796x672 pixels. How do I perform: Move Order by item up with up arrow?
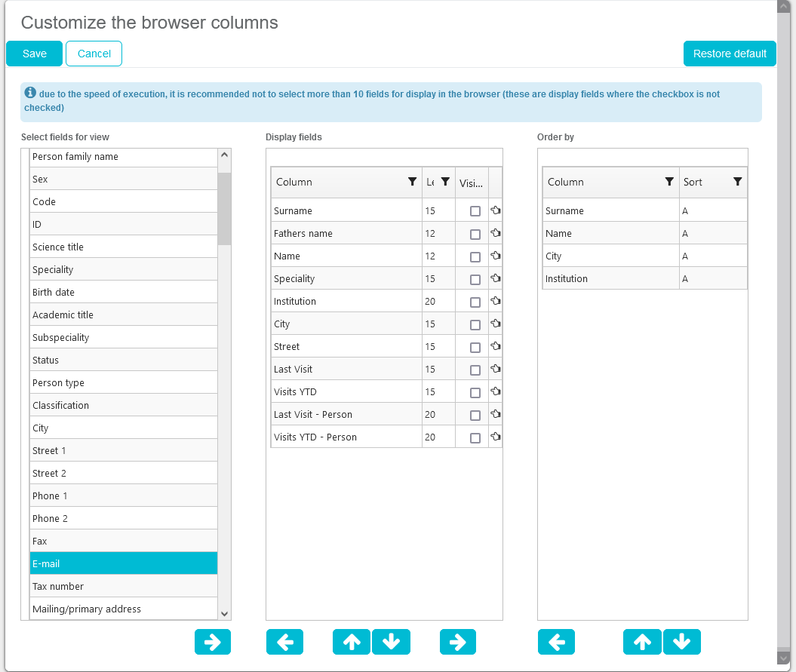click(x=642, y=642)
